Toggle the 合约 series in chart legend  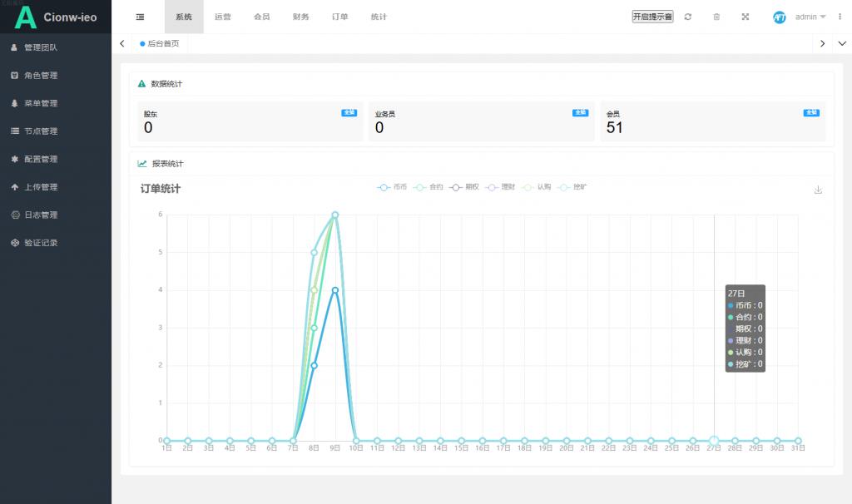(x=428, y=187)
